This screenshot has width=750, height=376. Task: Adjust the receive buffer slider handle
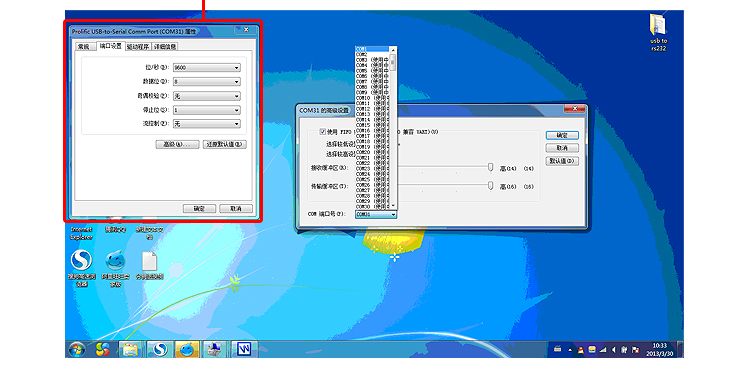tap(490, 167)
